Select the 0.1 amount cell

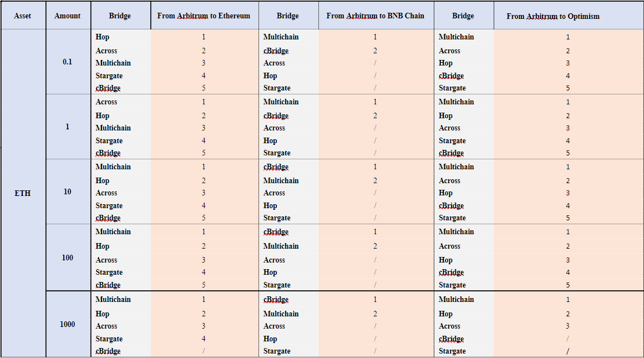(68, 62)
